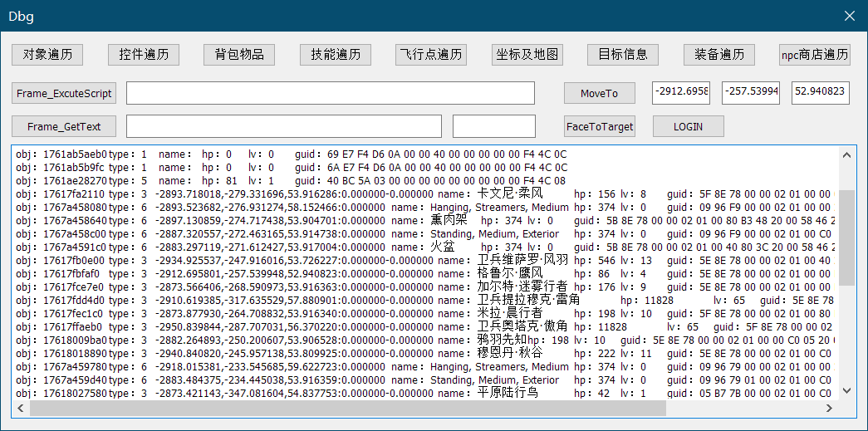
Task: Focus the small empty field left of FaceToTarget
Action: pos(494,126)
